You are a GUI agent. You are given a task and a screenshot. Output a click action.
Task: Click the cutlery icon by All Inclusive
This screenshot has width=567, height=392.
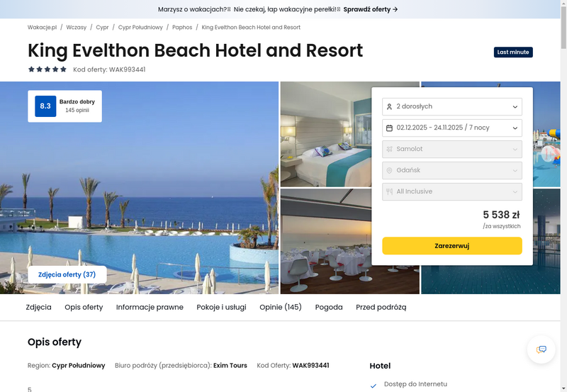[x=389, y=191]
